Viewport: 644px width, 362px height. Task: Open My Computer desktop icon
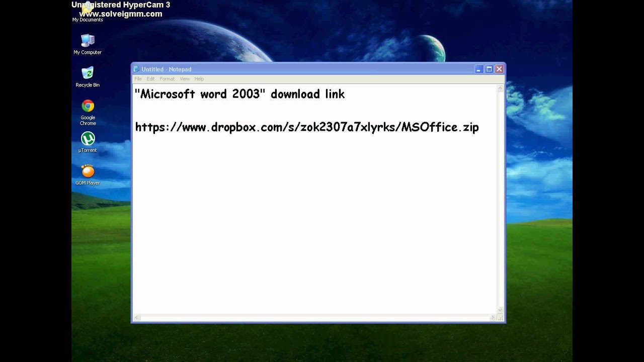point(88,44)
